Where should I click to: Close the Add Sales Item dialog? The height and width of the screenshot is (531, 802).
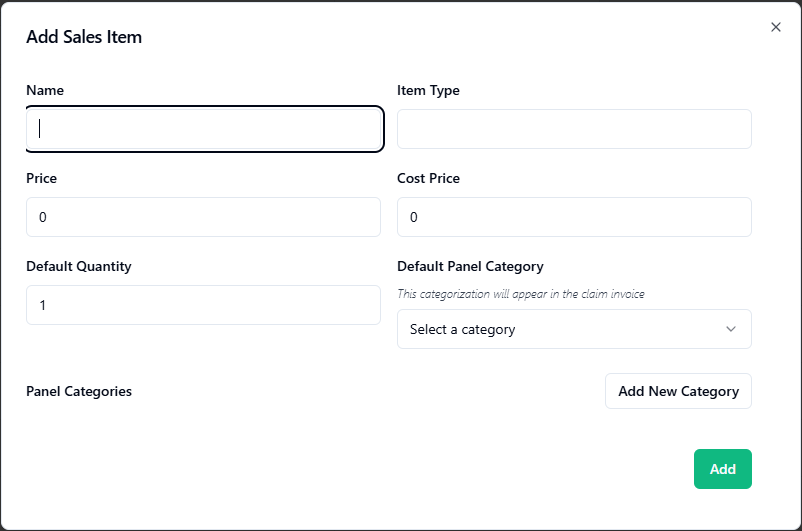tap(776, 27)
